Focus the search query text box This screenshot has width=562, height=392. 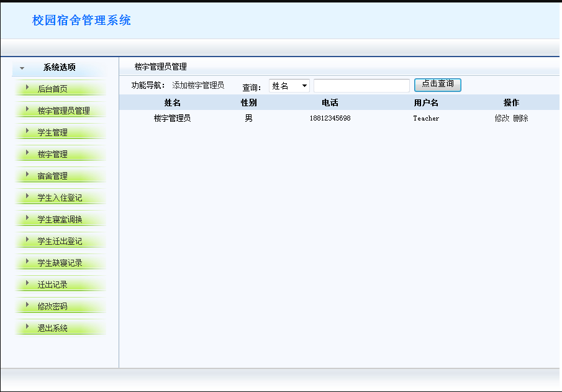click(x=361, y=86)
